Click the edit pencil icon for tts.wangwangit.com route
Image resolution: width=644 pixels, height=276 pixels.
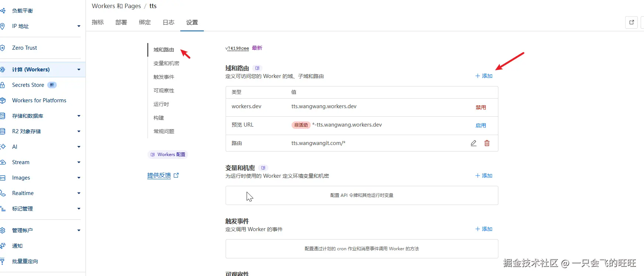tap(473, 143)
